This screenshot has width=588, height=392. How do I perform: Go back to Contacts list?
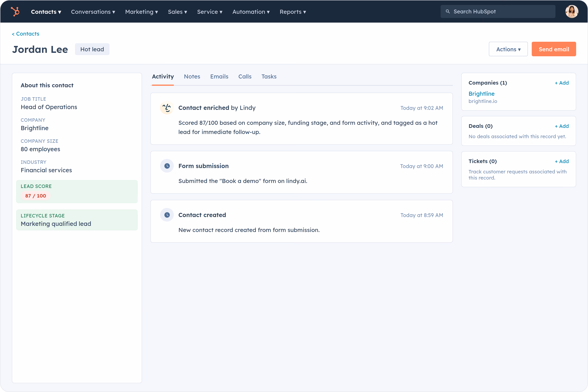pos(25,34)
